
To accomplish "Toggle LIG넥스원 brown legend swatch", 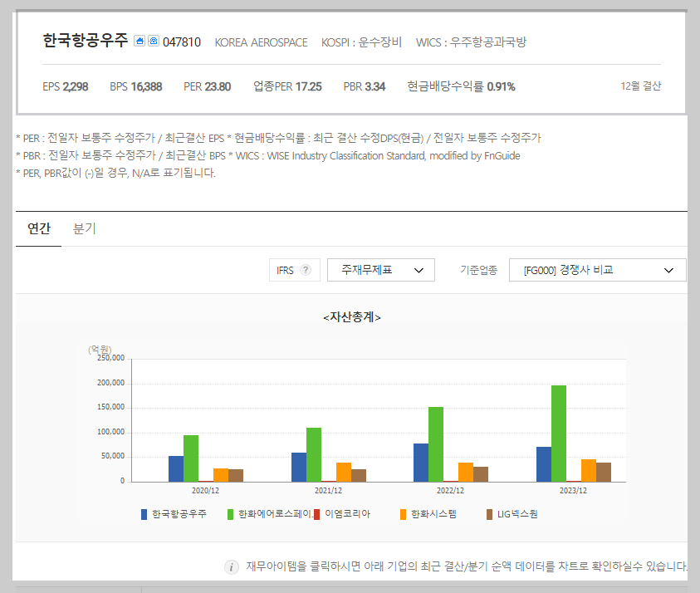I will [x=490, y=514].
